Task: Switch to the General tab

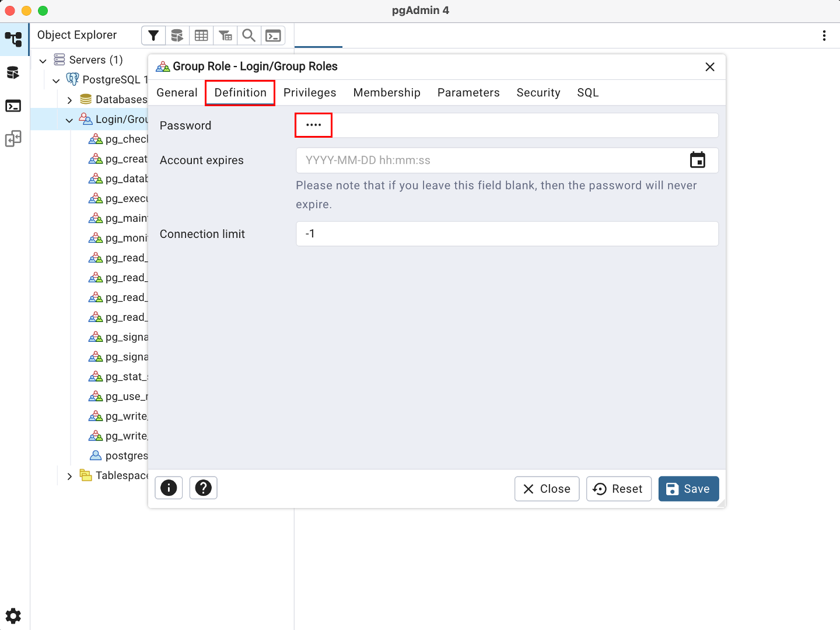Action: pos(177,93)
